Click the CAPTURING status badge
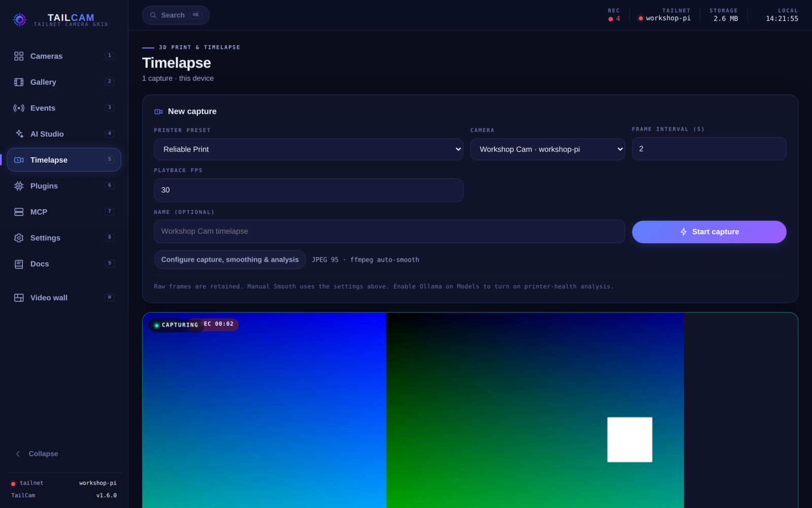This screenshot has width=812, height=508. 176,325
